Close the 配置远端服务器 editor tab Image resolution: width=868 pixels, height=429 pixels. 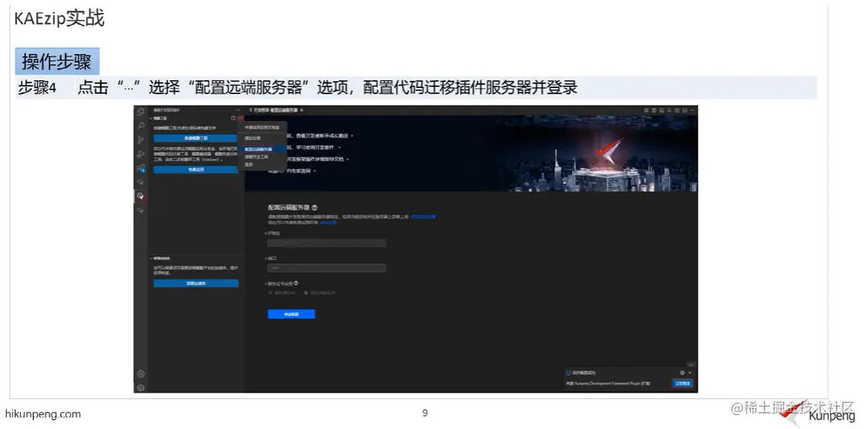tap(301, 110)
